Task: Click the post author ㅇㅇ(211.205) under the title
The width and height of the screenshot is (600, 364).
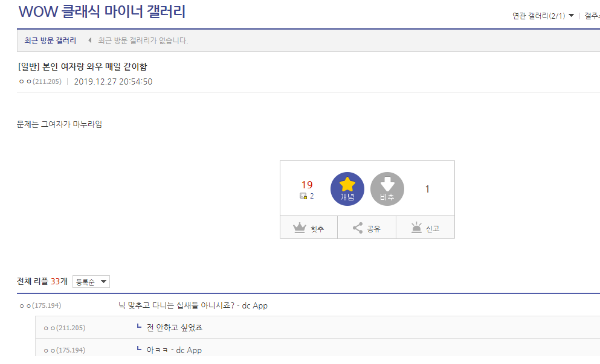Action: click(x=40, y=81)
